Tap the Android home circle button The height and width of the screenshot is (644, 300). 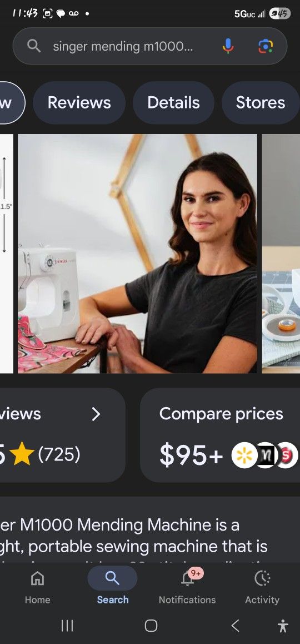point(151,626)
